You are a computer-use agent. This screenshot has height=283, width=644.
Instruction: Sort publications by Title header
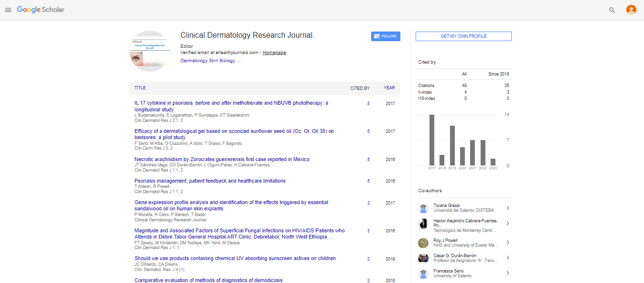click(x=140, y=88)
